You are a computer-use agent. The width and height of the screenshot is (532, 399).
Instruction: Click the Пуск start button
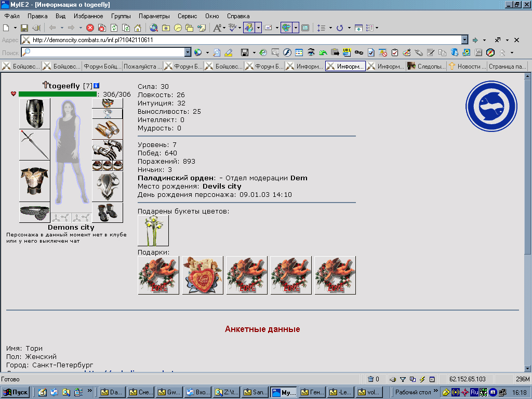click(16, 392)
